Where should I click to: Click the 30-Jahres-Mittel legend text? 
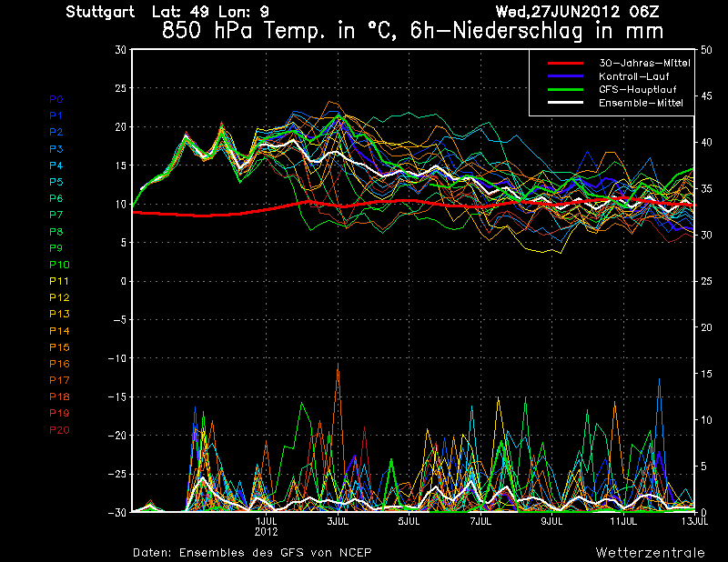(644, 63)
